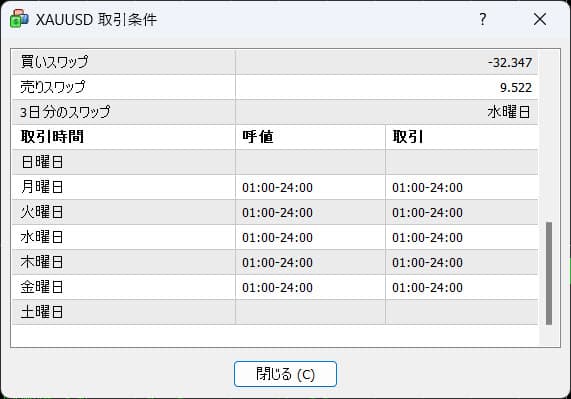Select the 木曜日 row label
Viewport: 571px width, 399px height.
point(42,262)
